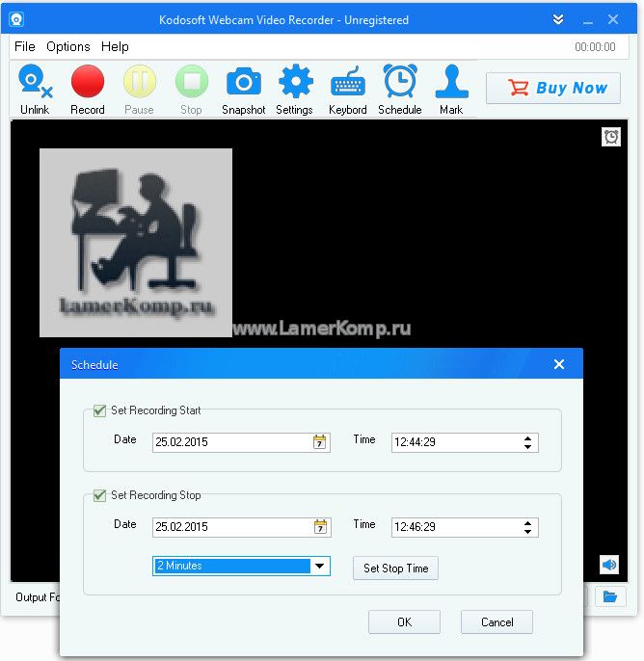Click the start time spinner arrows
Viewport: 644px width, 661px height.
click(527, 442)
